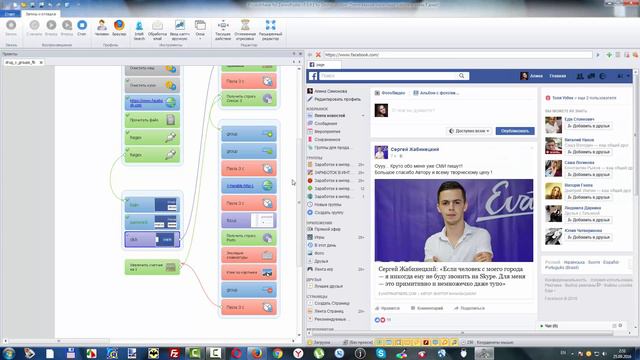This screenshot has height=360, width=640.
Task: Open the post options chevron on Сергей's post
Action: 531,149
